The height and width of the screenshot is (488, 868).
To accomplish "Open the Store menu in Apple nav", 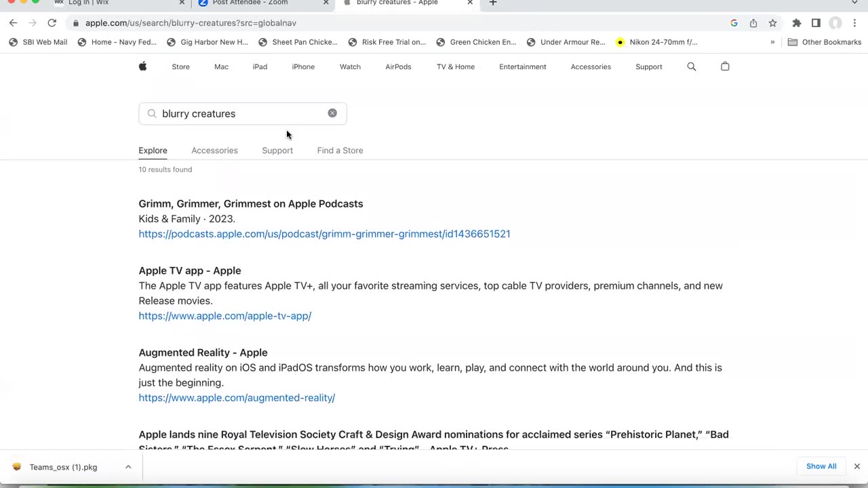I will click(x=180, y=66).
